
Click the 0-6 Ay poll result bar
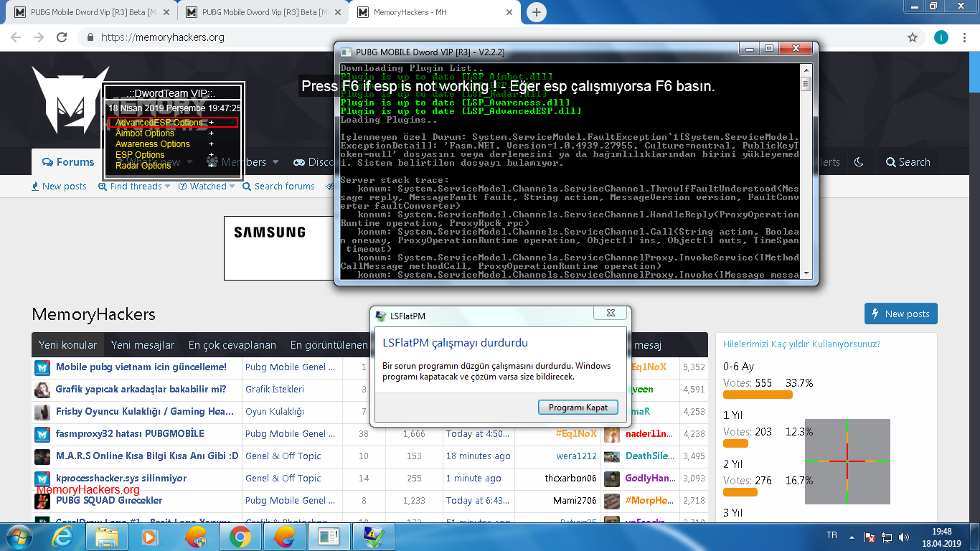tap(758, 395)
